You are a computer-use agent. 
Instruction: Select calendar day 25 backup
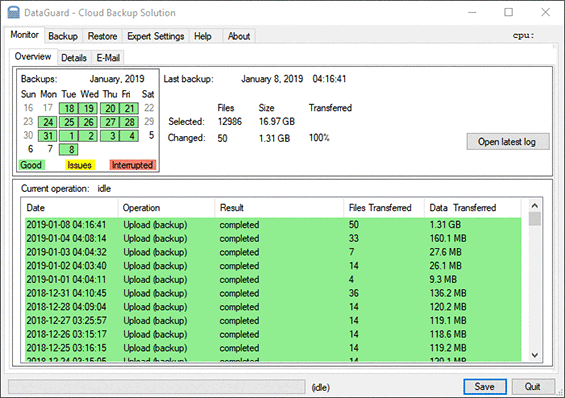click(69, 122)
